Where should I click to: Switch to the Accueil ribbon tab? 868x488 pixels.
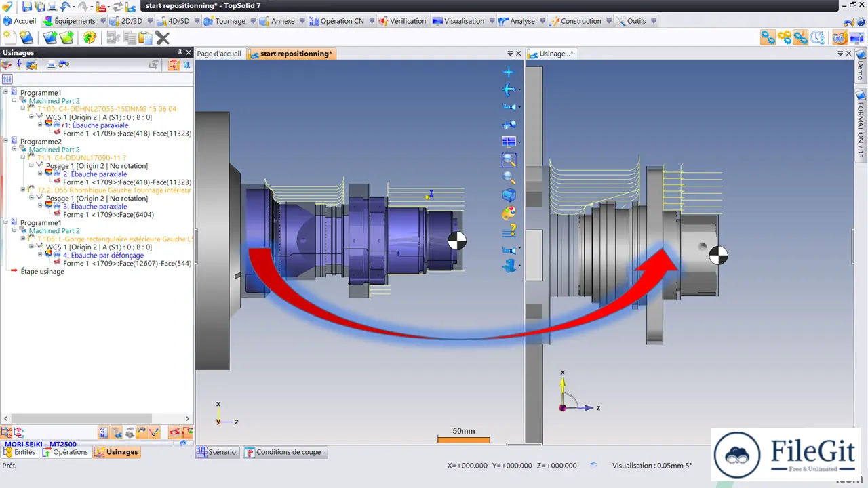coord(20,21)
